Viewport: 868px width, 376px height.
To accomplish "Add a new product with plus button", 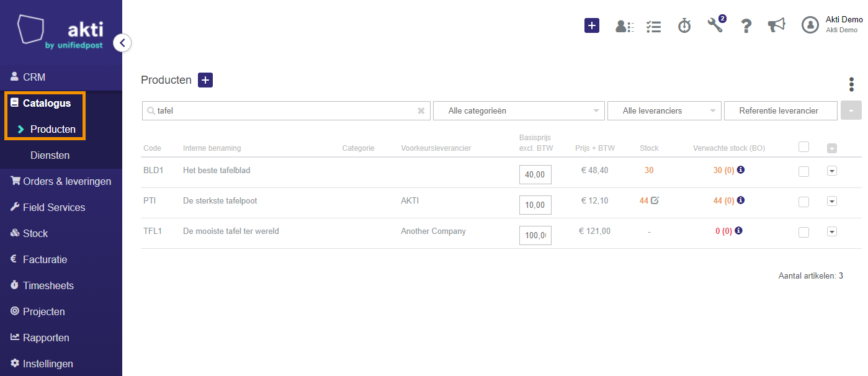I will 205,80.
